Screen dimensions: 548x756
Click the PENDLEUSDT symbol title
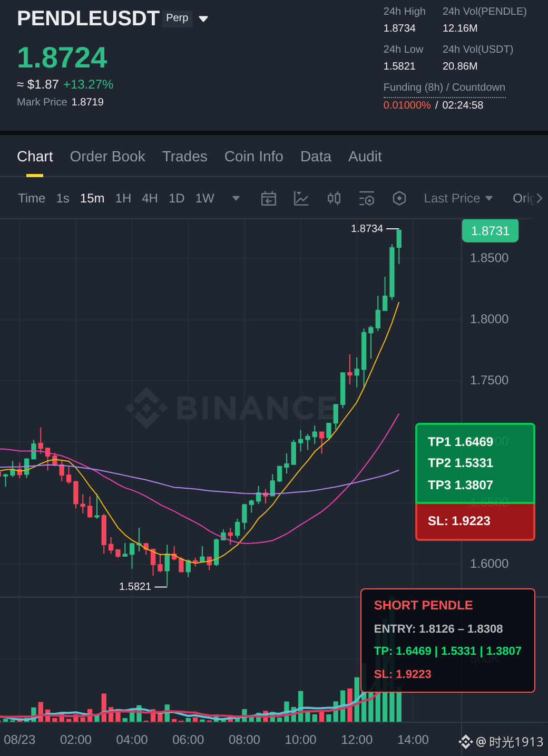[88, 18]
